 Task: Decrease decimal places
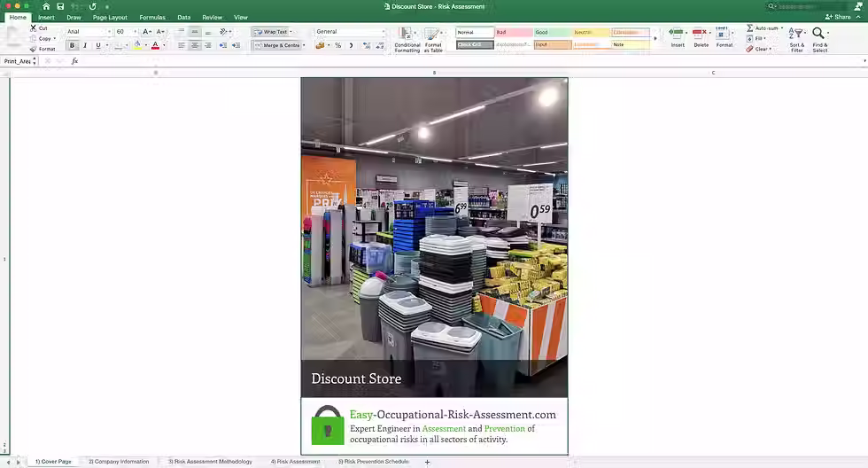coord(380,45)
